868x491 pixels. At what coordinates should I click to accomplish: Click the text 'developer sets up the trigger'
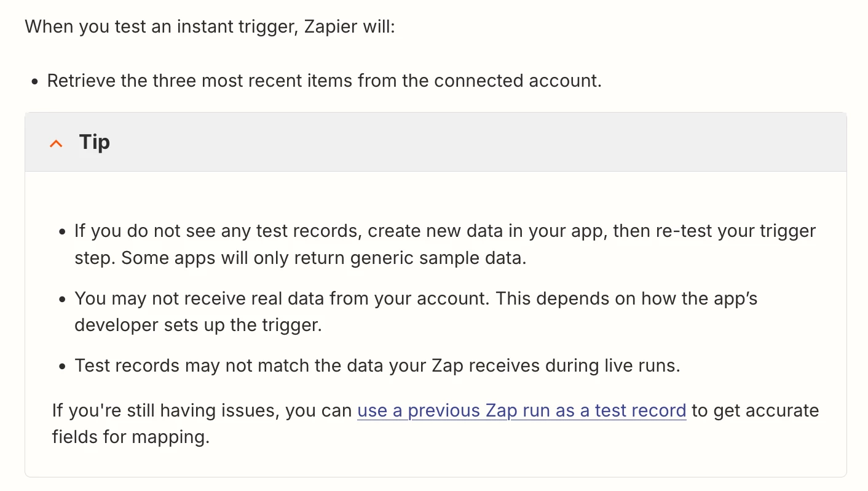point(198,325)
